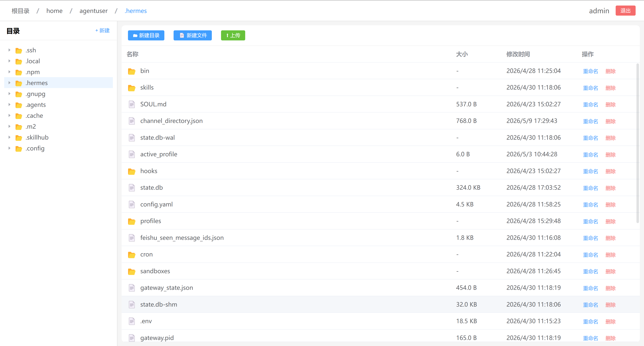Image resolution: width=644 pixels, height=346 pixels.
Task: Navigate to home in breadcrumb
Action: pos(55,11)
